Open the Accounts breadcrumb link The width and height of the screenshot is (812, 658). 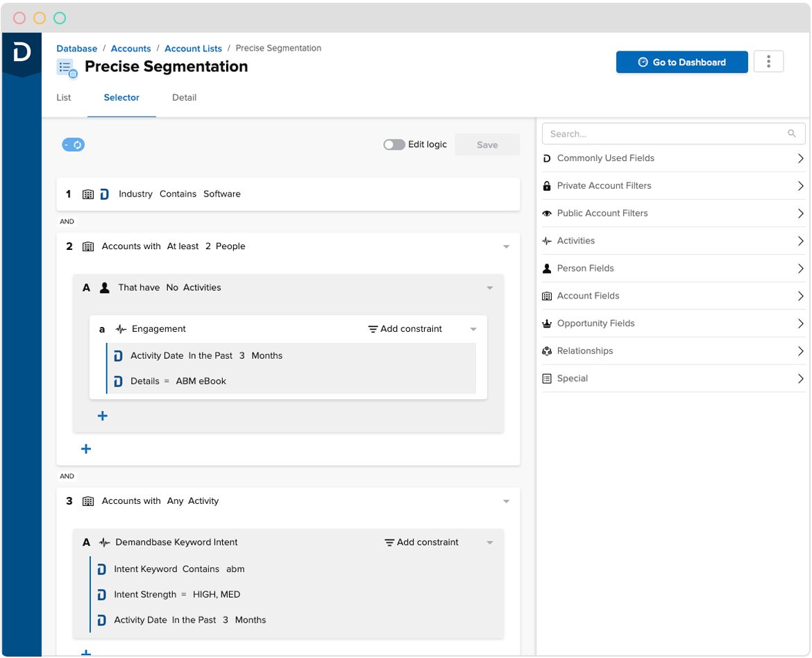click(130, 48)
